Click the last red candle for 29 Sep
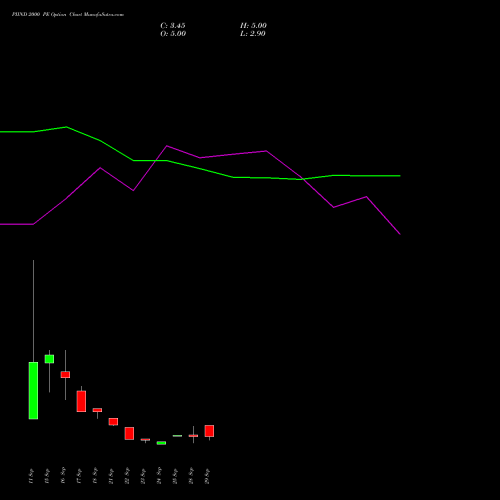 (x=209, y=431)
